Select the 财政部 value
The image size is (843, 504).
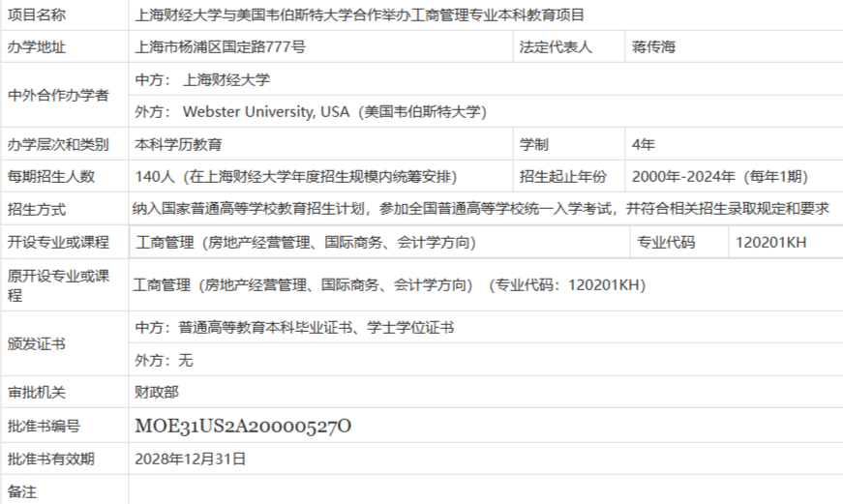[x=157, y=392]
